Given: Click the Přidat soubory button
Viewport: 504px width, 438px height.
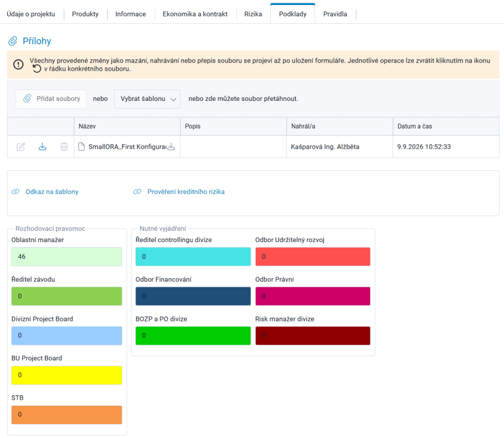Looking at the screenshot, I should pyautogui.click(x=52, y=99).
